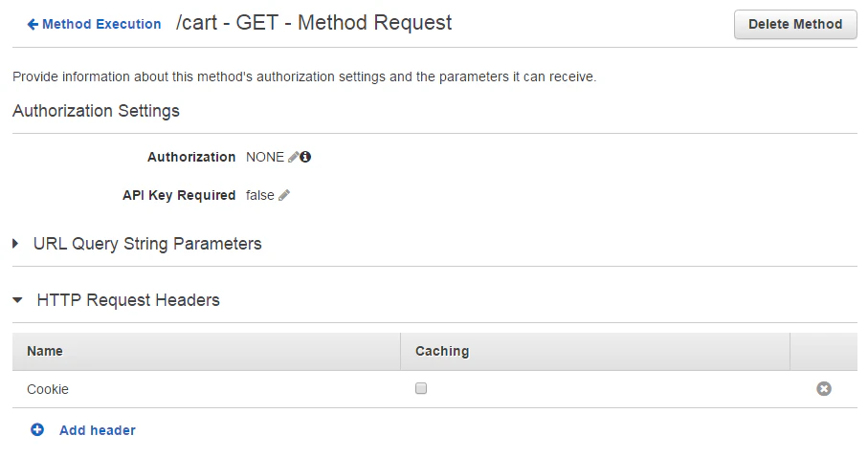Viewport: 868px width, 457px height.
Task: Edit Authorization with the pencil icon
Action: (293, 157)
